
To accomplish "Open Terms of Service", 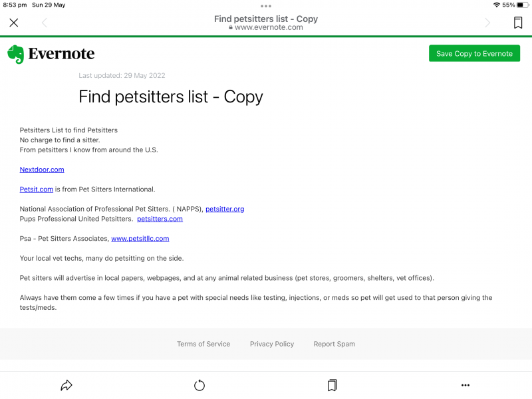I will pos(203,344).
